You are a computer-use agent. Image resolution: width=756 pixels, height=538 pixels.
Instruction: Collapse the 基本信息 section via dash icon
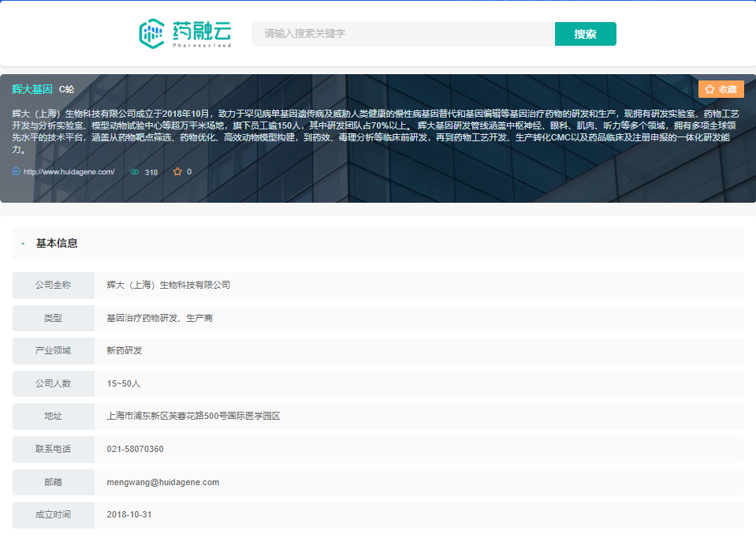coord(23,244)
